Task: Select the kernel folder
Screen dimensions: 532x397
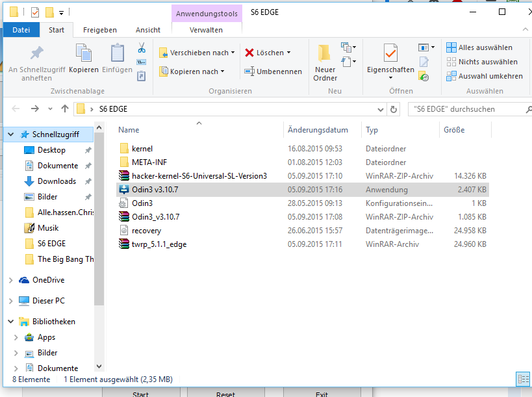Action: click(x=302, y=149)
